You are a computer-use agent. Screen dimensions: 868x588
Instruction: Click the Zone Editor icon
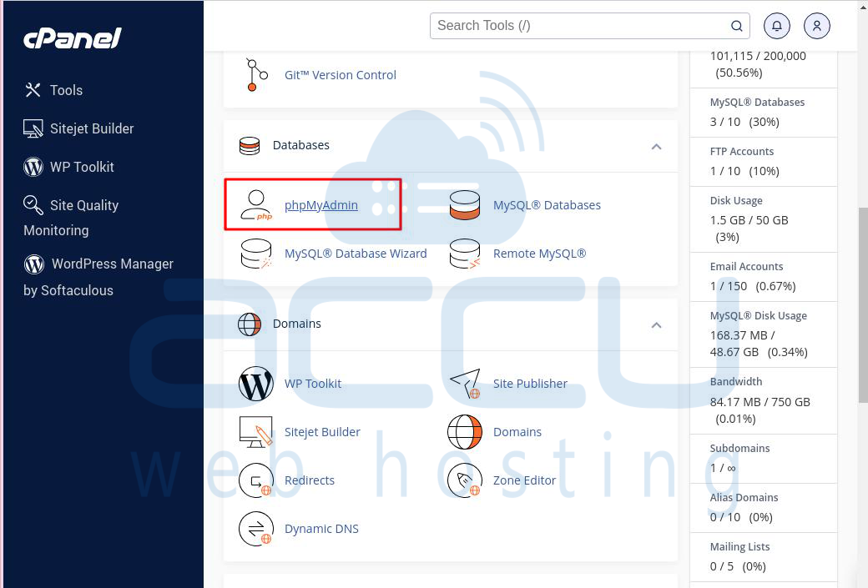[x=464, y=480]
